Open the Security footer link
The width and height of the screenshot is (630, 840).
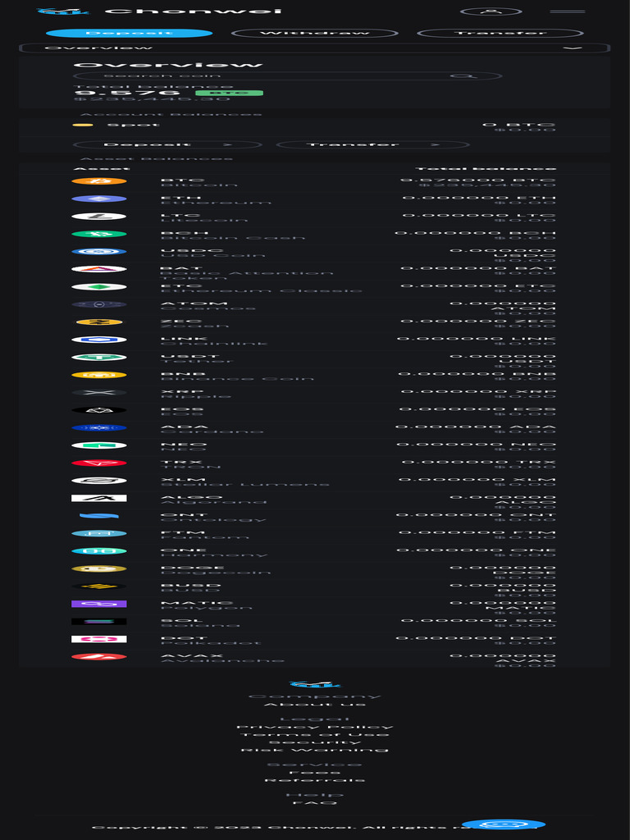[x=314, y=742]
